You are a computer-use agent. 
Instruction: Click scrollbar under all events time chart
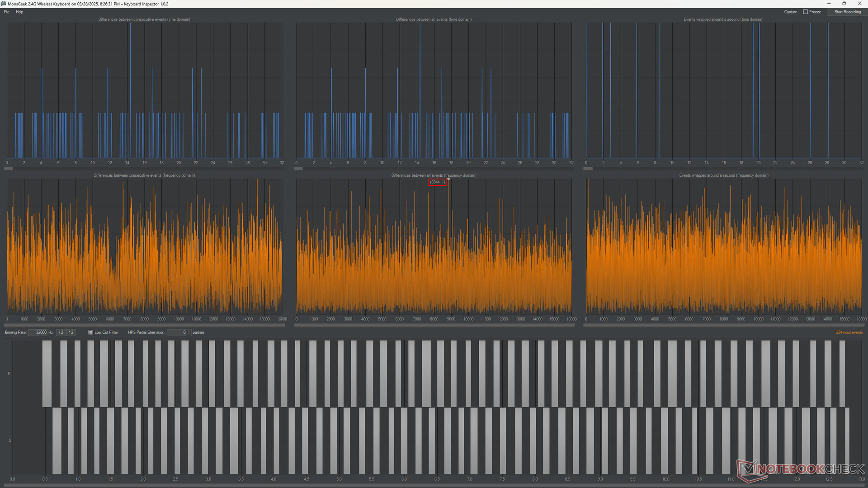[x=298, y=169]
